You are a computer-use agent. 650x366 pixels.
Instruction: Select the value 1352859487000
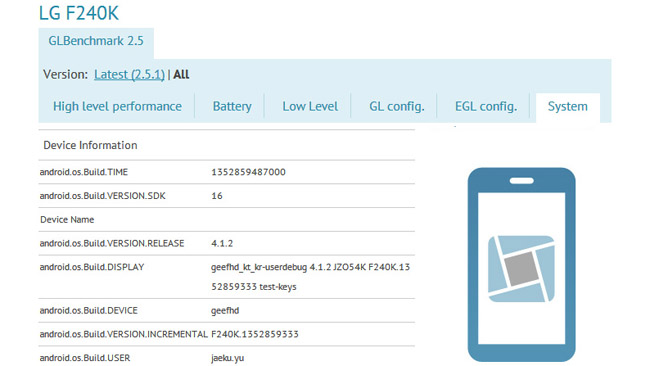pyautogui.click(x=248, y=172)
